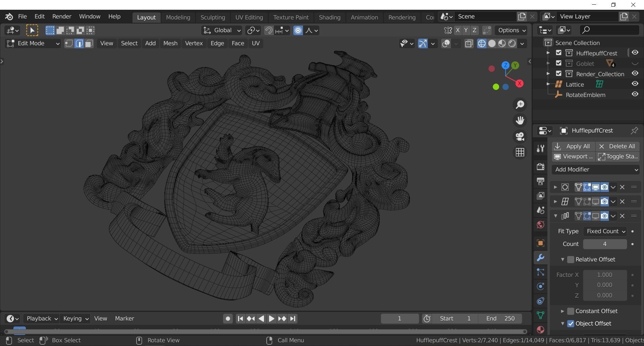Click the Viewport Vis button
The width and height of the screenshot is (644, 346).
click(573, 157)
